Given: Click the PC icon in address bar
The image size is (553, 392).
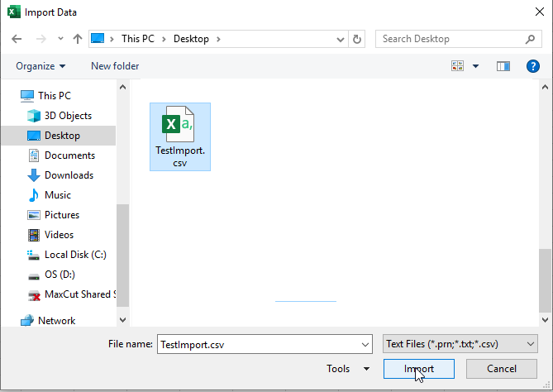Looking at the screenshot, I should [98, 38].
